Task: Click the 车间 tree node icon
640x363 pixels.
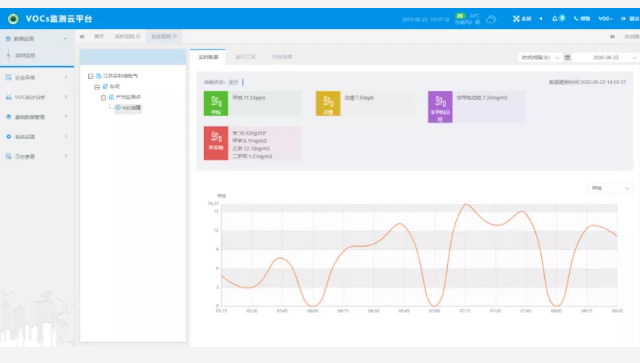Action: coord(105,87)
